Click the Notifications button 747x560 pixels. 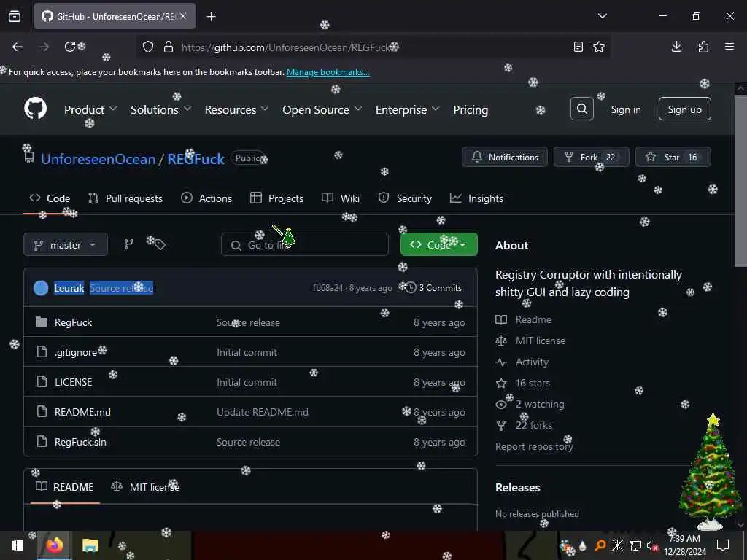(x=505, y=157)
